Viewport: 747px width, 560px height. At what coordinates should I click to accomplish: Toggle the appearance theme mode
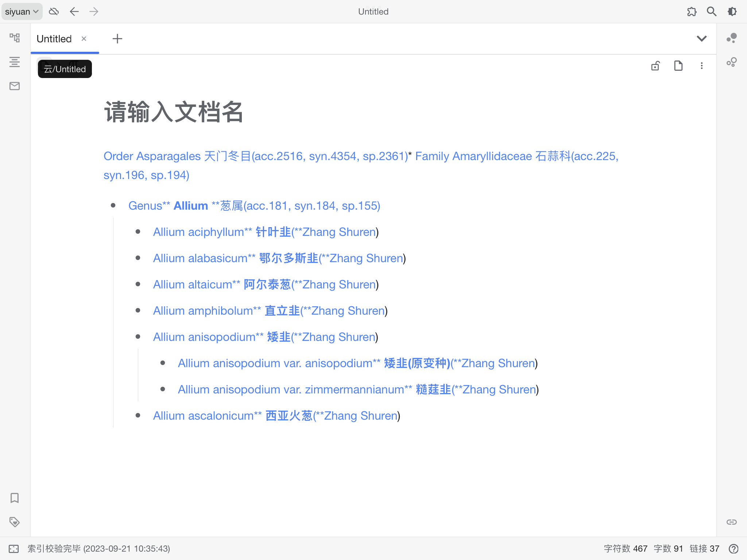(x=732, y=11)
